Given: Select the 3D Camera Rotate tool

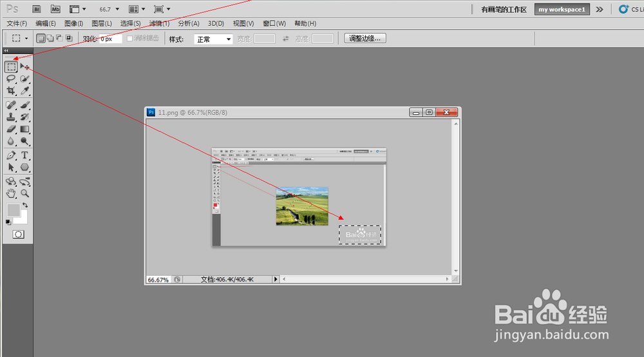Looking at the screenshot, I should point(24,181).
